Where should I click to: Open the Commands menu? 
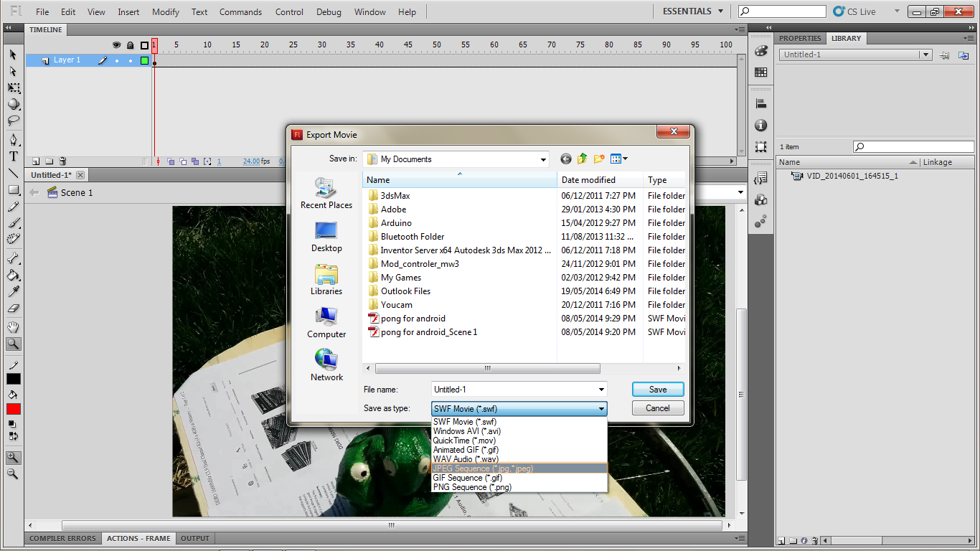coord(240,12)
